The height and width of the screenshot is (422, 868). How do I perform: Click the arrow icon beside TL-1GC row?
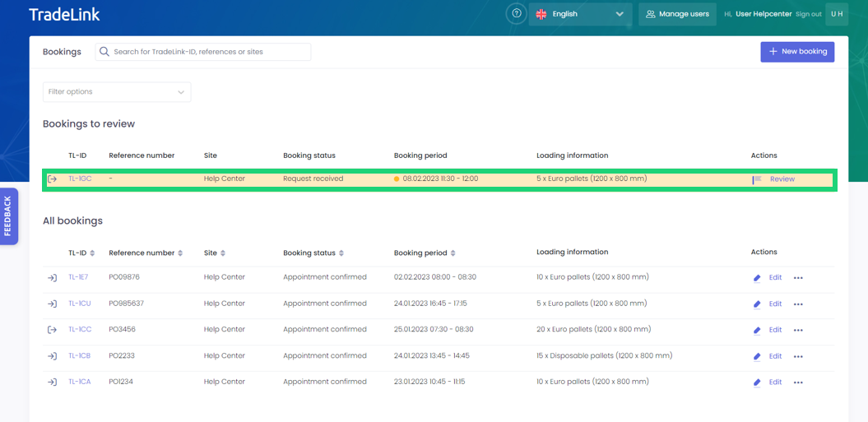pyautogui.click(x=52, y=179)
